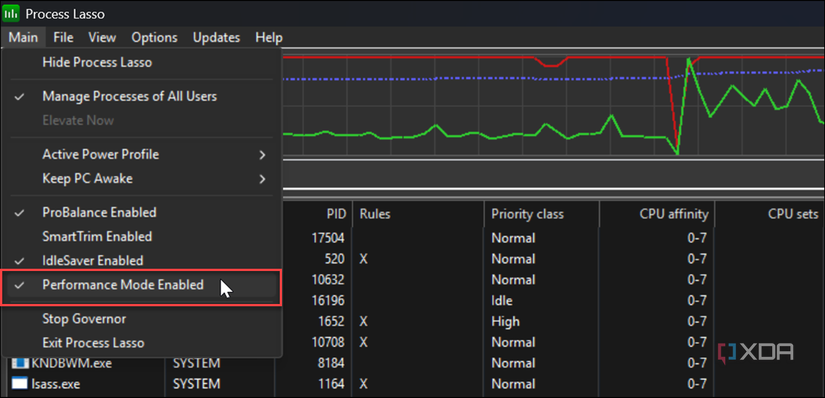
Task: Expand the Active Power Profile submenu
Action: pyautogui.click(x=142, y=154)
